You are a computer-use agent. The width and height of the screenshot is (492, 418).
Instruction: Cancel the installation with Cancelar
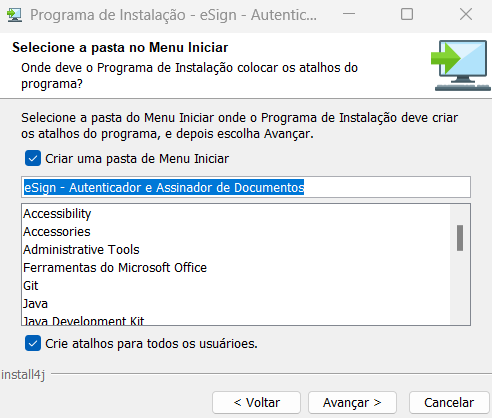coord(449,403)
